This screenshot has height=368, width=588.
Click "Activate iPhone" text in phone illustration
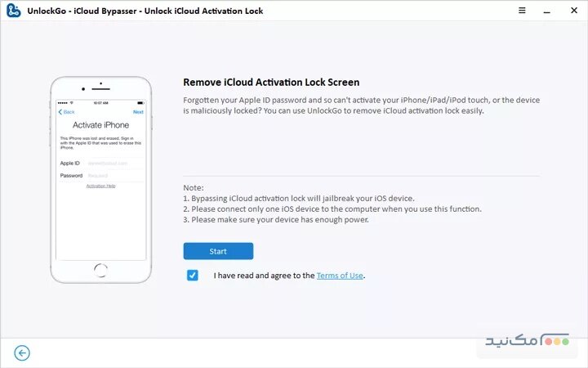pos(101,125)
